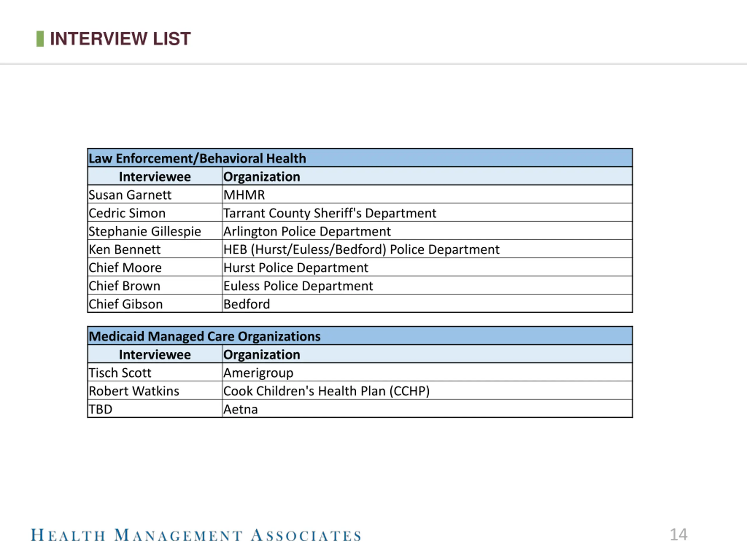Select the Chief Brown cell
The width and height of the screenshot is (747, 560).
pos(155,286)
